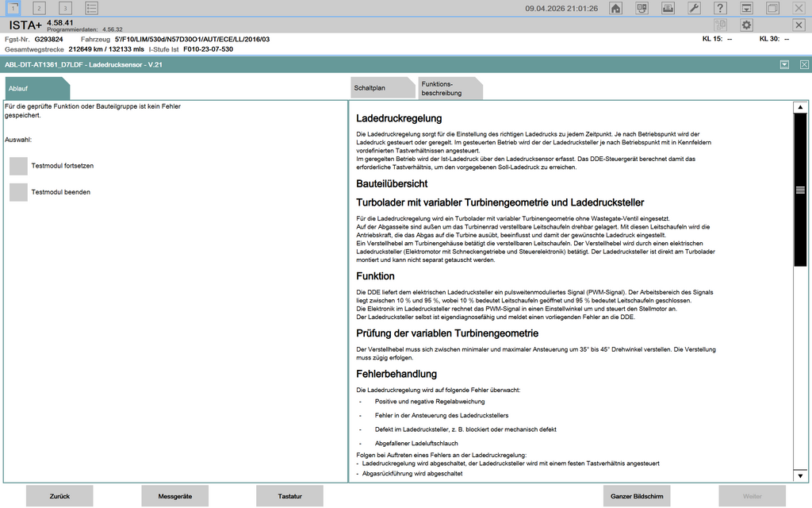Go to the ISTA home screen icon
Image resolution: width=812 pixels, height=508 pixels.
point(615,8)
